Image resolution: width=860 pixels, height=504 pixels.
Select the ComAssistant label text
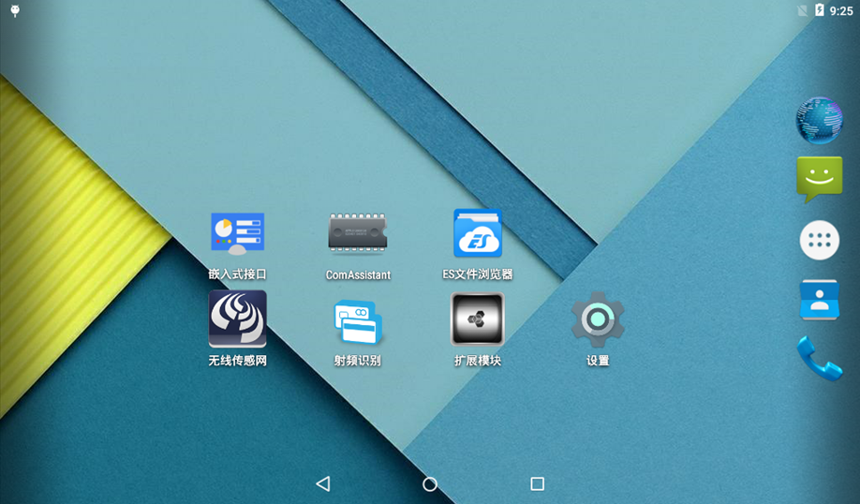[x=358, y=274]
